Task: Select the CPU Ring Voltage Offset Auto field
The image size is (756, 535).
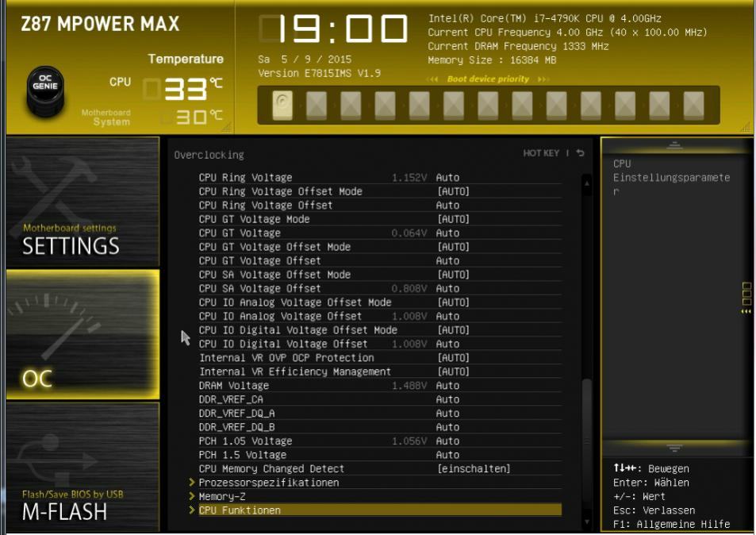Action: [447, 206]
